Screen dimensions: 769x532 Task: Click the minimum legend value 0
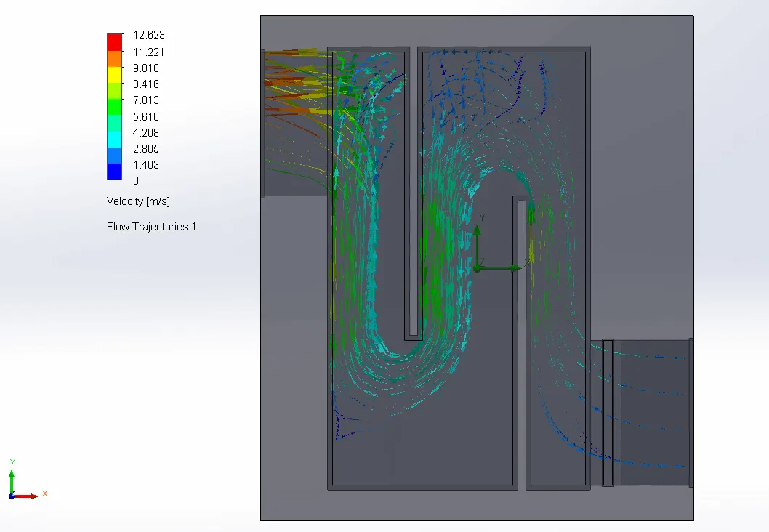pos(135,181)
